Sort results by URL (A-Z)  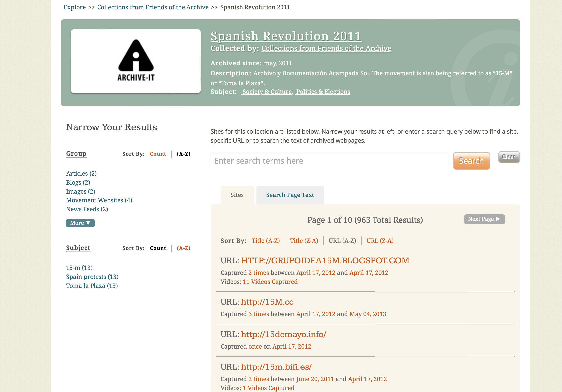pos(342,241)
